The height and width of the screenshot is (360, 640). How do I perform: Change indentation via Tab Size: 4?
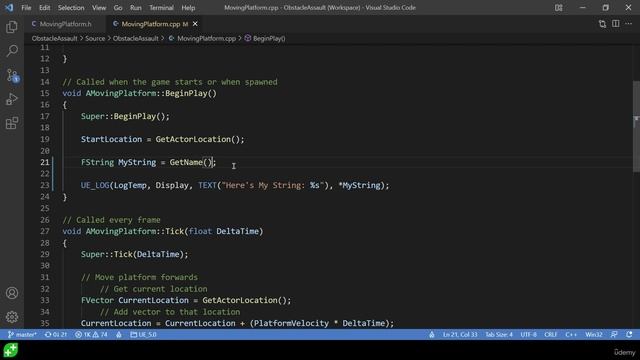(499, 335)
